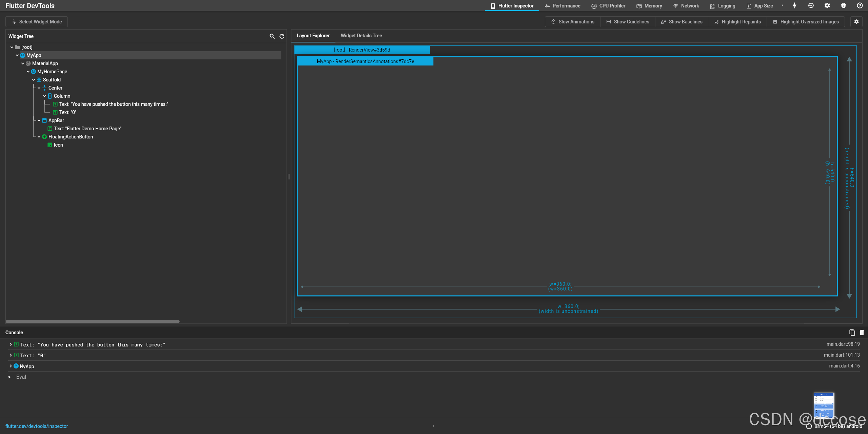Clear the console with trash icon
Screen dimensions: 868x434
pyautogui.click(x=862, y=333)
